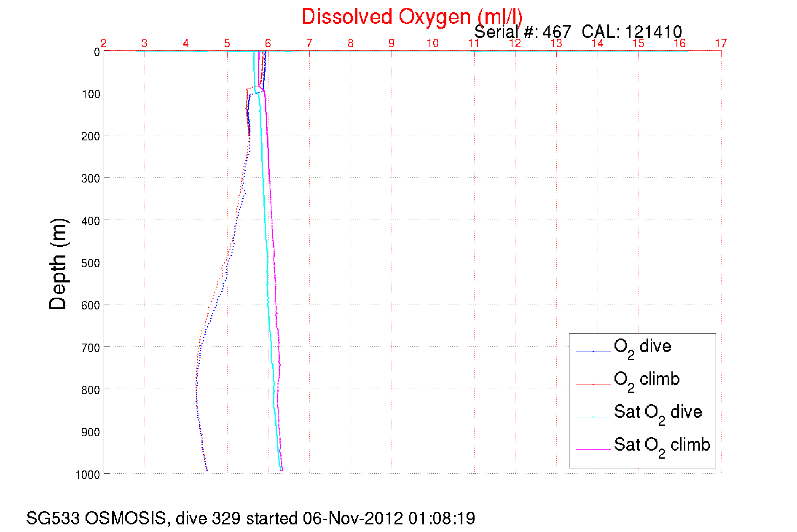This screenshot has height=532, width=797.
Task: Click the depth tick label '700'
Action: [91, 348]
